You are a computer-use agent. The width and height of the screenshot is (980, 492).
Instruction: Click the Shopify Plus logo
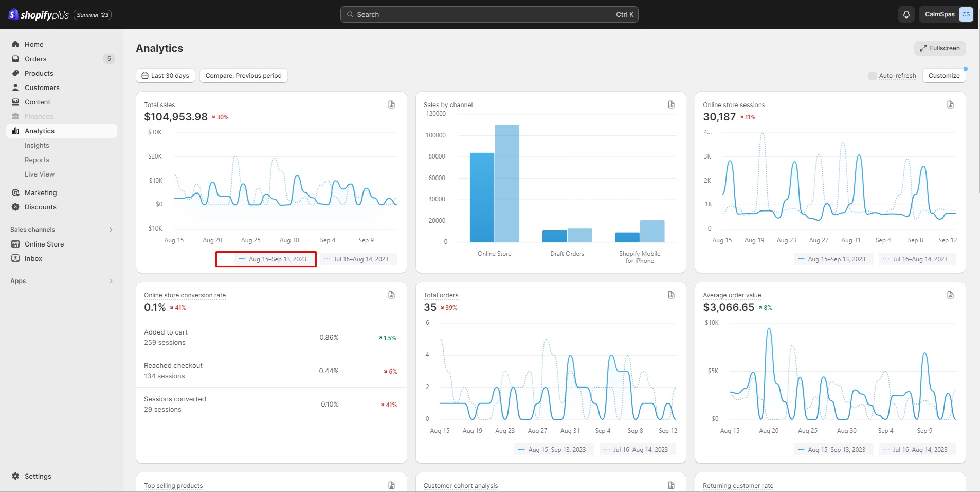click(x=39, y=15)
